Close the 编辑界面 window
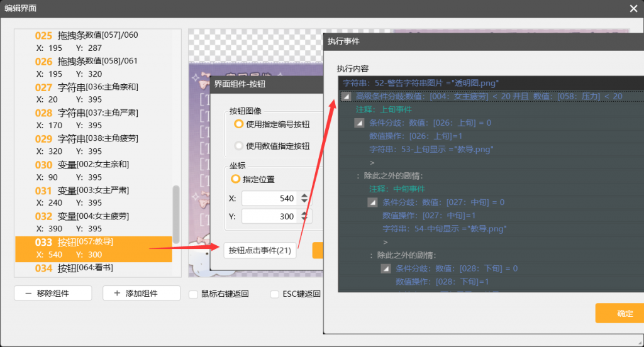The height and width of the screenshot is (347, 644). pos(633,8)
